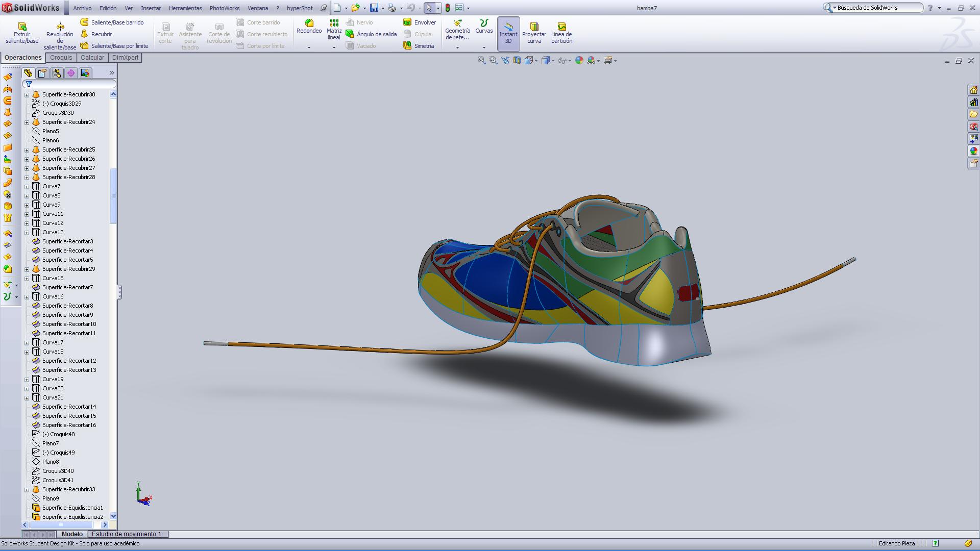Click the Ángulo de salida draft icon
980x551 pixels.
[350, 34]
